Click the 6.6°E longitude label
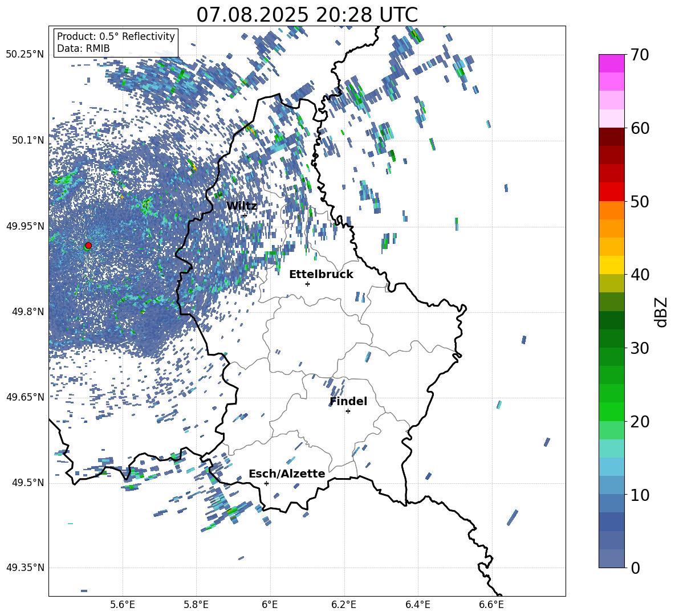This screenshot has width=675, height=616. pyautogui.click(x=491, y=605)
